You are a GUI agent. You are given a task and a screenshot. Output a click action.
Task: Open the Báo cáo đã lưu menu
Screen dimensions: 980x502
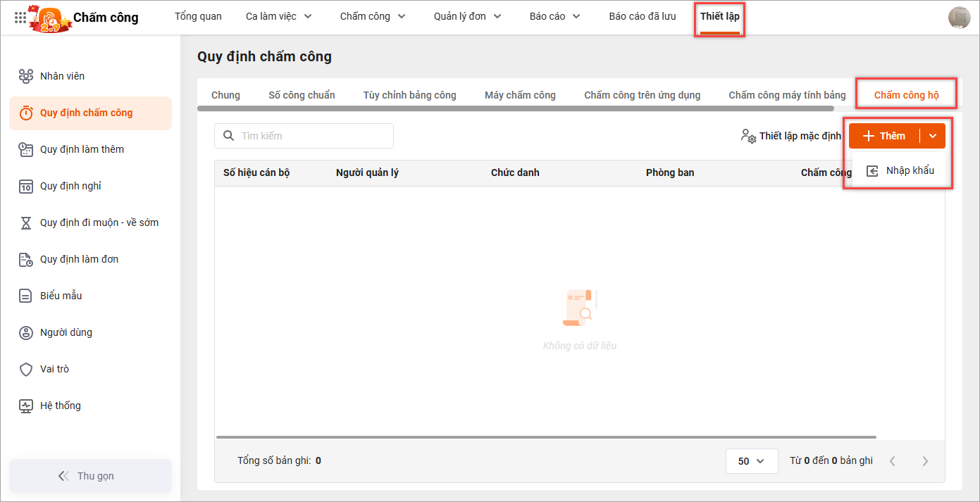(643, 16)
